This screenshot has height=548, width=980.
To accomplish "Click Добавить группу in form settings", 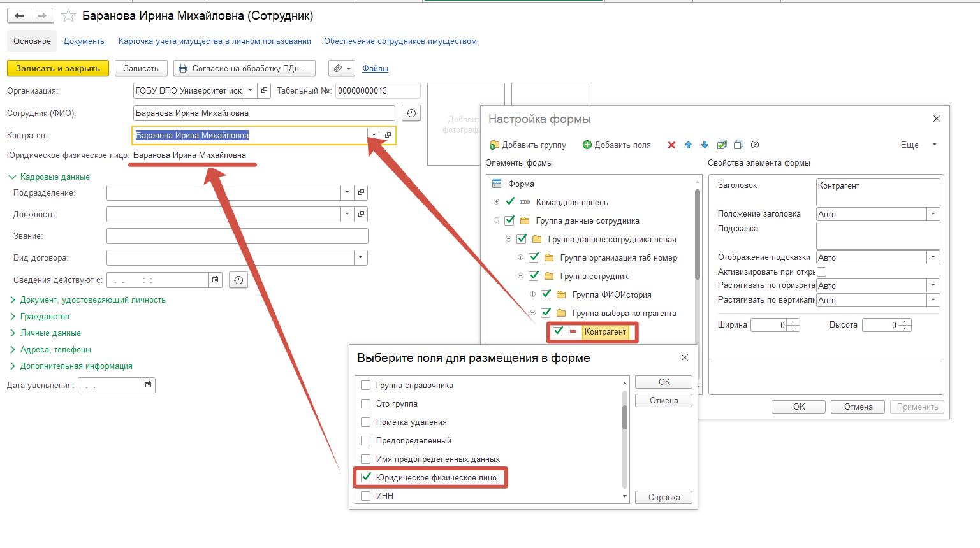I will [x=528, y=145].
